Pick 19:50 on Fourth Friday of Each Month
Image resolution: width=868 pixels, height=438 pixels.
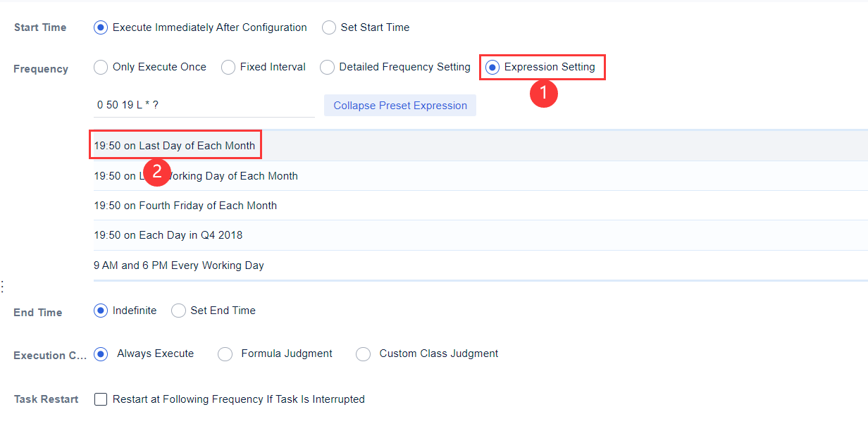point(185,206)
